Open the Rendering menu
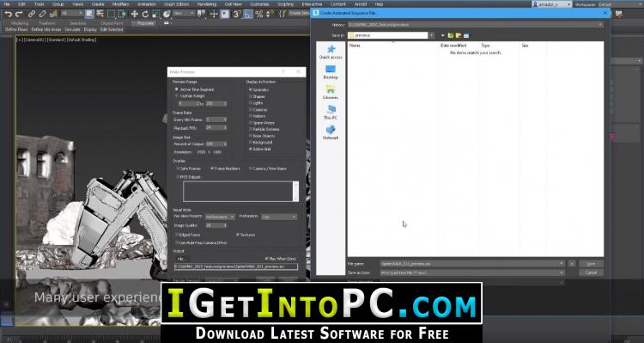This screenshot has width=644, height=343. point(207,4)
